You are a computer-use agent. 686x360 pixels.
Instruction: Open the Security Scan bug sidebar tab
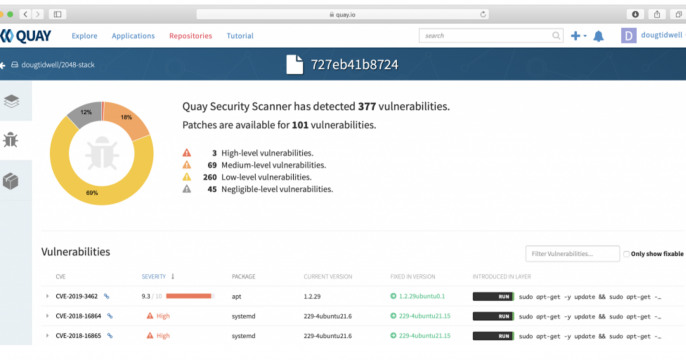pyautogui.click(x=10, y=140)
